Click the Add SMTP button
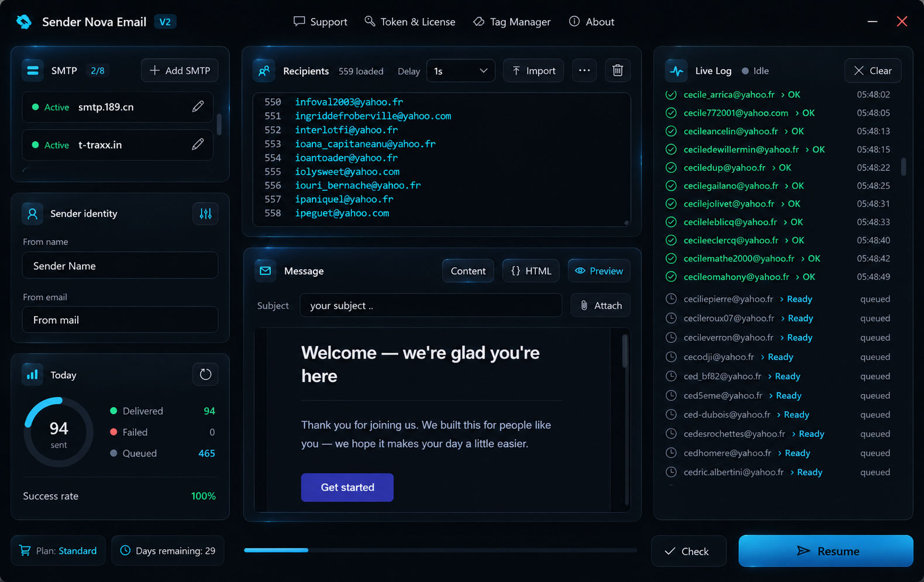The width and height of the screenshot is (924, 582). 180,71
